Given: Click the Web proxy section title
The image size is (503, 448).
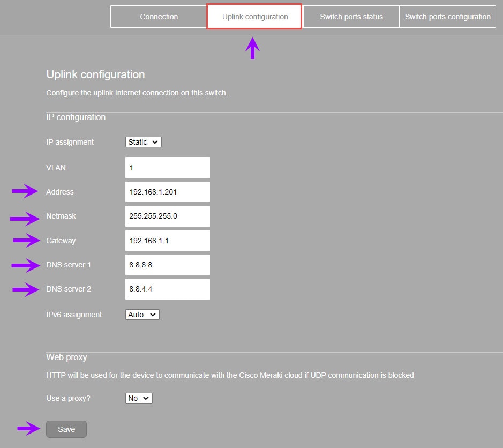Looking at the screenshot, I should coord(66,357).
